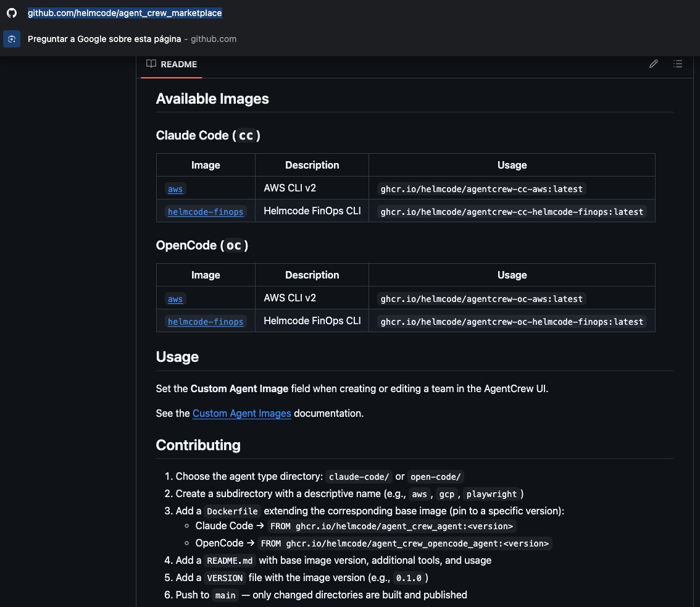This screenshot has width=700, height=607.
Task: Open the helmcode-finops link under OpenCode
Action: (206, 322)
